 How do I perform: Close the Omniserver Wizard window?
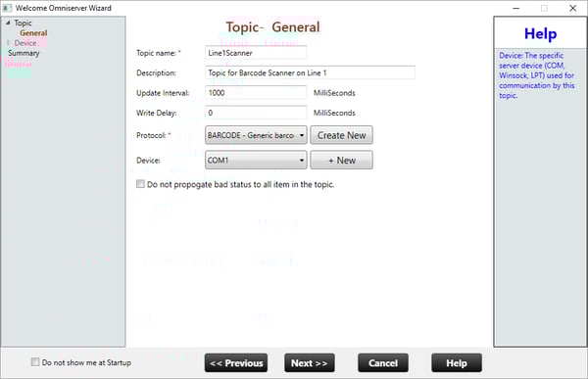pyautogui.click(x=572, y=8)
